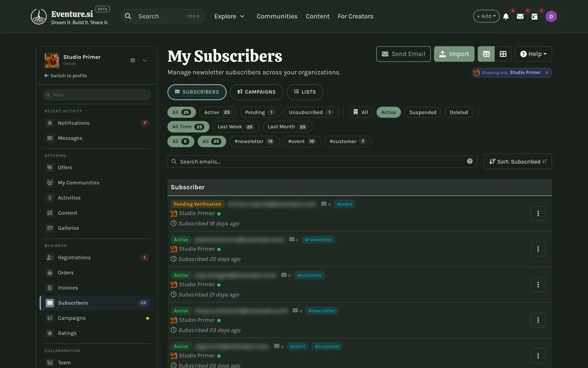588x368 pixels.
Task: Switch to grid layout view icon
Action: click(503, 54)
